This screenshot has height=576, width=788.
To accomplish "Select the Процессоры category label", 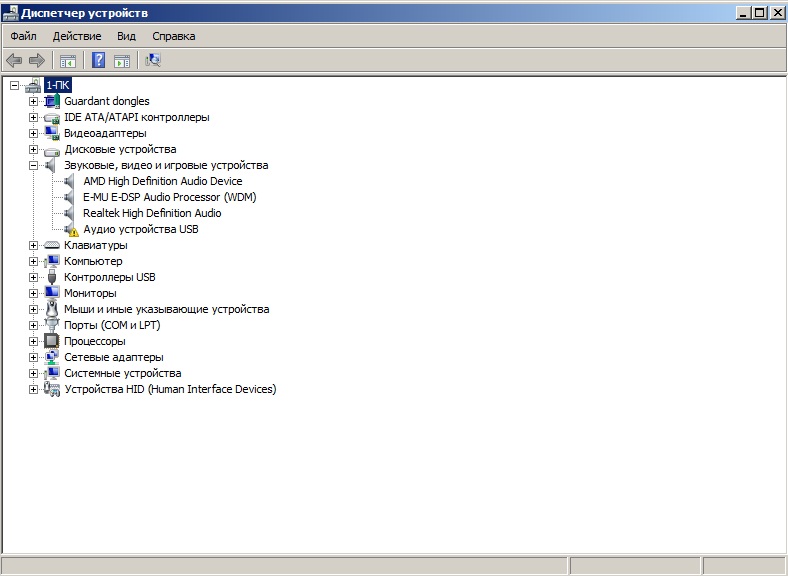I will (95, 341).
